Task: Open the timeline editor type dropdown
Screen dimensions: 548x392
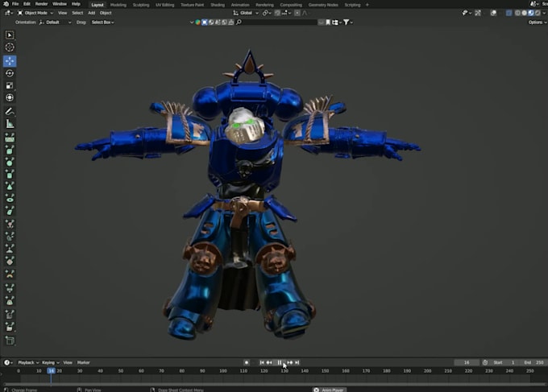Action: click(8, 362)
